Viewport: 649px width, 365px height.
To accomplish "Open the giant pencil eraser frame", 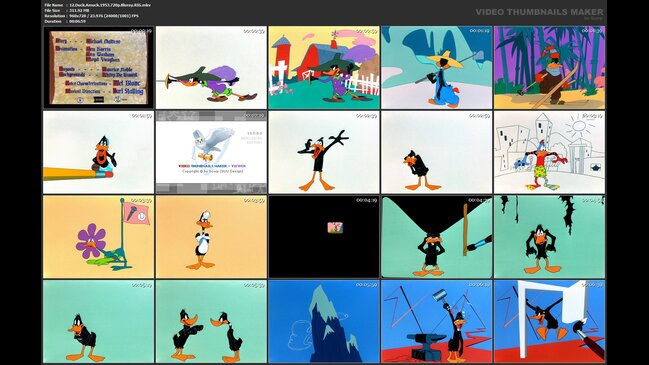I will [x=99, y=152].
